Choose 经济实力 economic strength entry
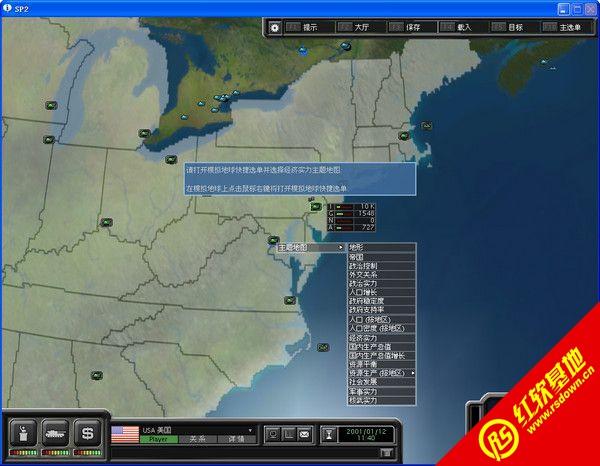Screen dimensions: 600x466 coord(382,338)
